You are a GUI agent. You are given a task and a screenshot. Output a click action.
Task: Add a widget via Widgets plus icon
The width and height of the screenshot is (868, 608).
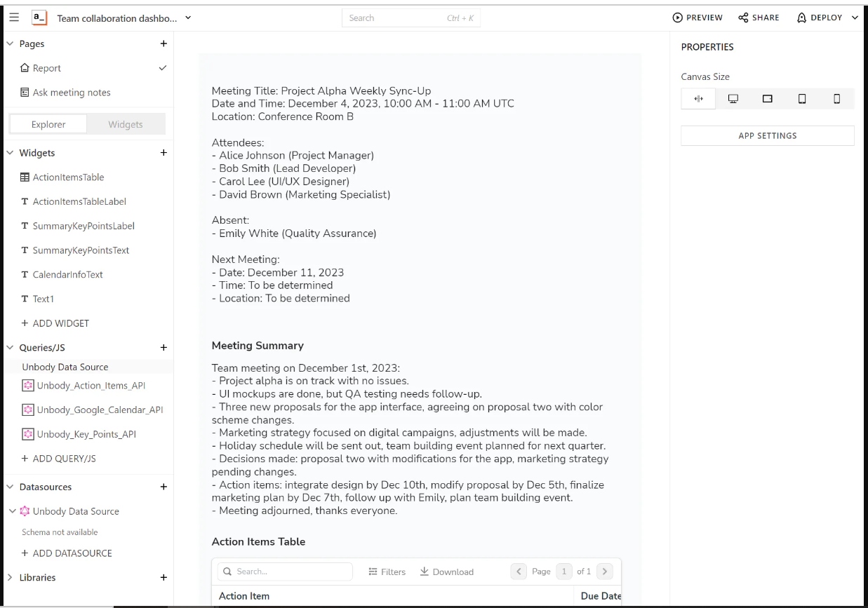click(x=163, y=153)
